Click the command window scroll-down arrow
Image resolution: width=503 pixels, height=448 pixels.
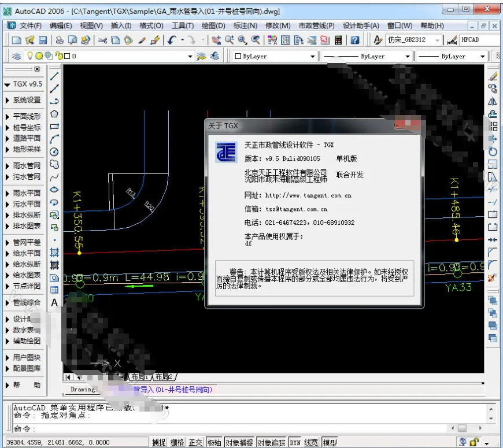[491, 419]
